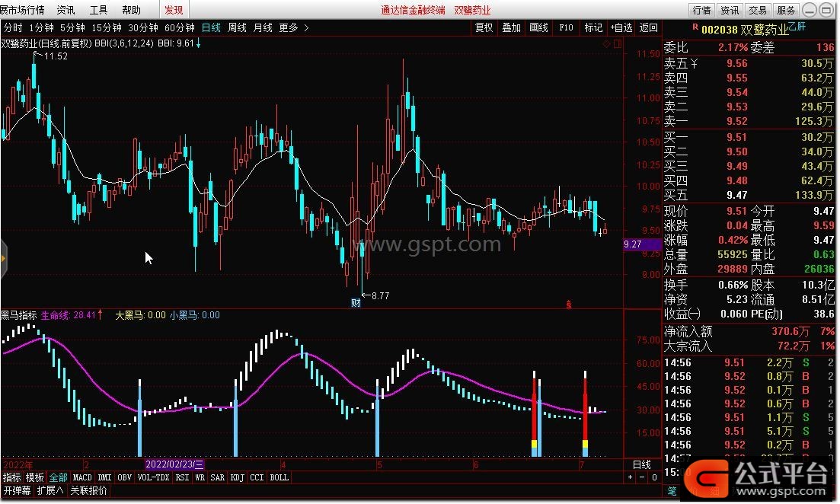
Task: Switch indicator to OBV
Action: [125, 477]
